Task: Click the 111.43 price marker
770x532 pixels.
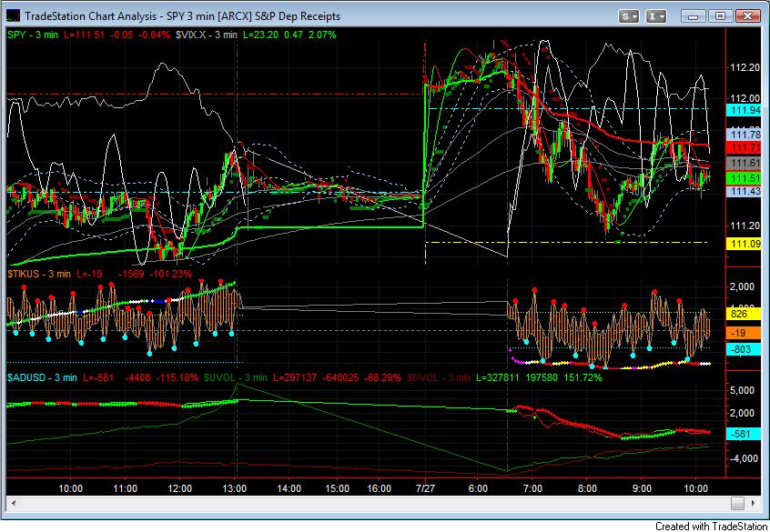Action: 744,191
